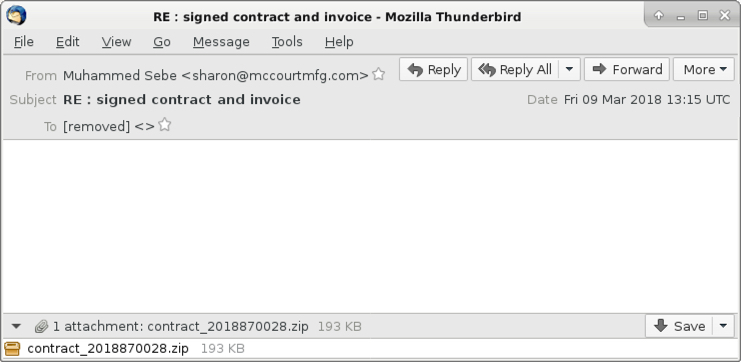Open the Reply All dropdown arrow
This screenshot has width=741, height=362.
pyautogui.click(x=569, y=69)
